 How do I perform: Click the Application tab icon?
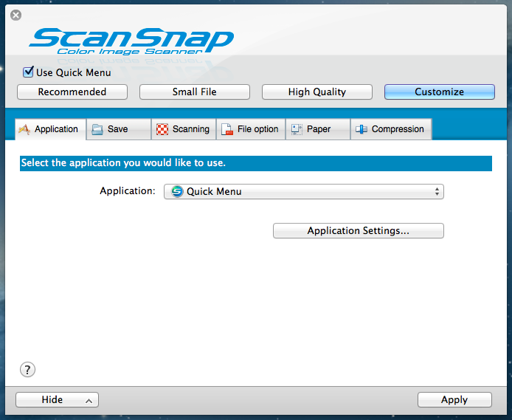24,129
